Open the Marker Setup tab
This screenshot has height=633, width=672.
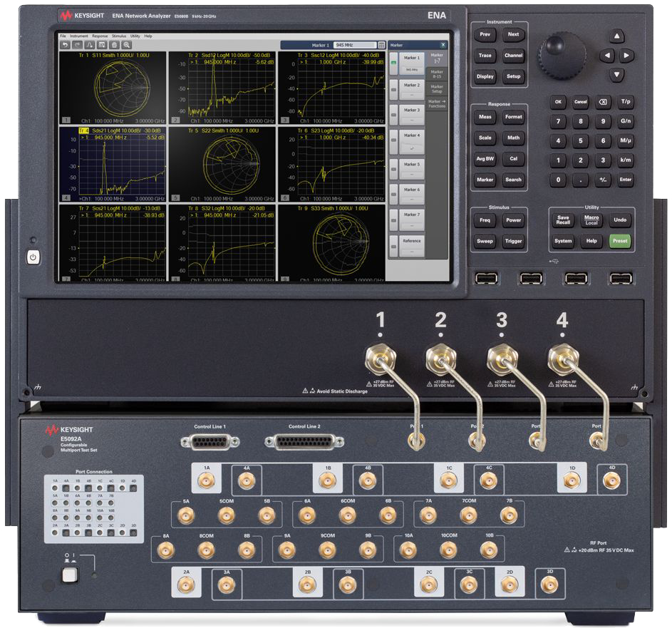tap(436, 90)
